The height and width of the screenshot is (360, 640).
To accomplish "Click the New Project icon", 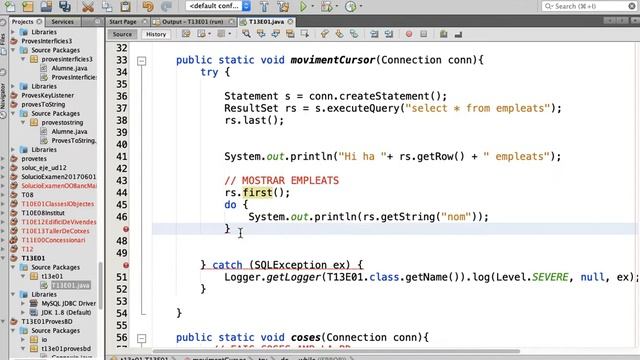I will pos(28,6).
